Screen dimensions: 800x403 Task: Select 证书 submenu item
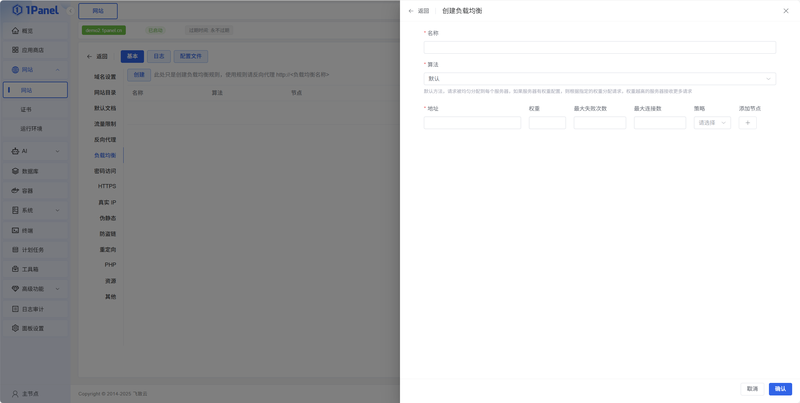point(35,109)
